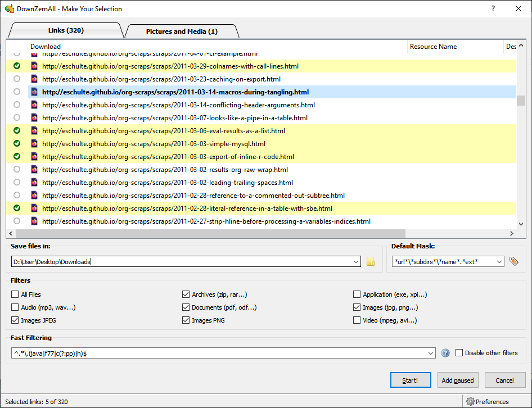Open the Fast Filtering help icon
The image size is (532, 408).
coord(445,353)
